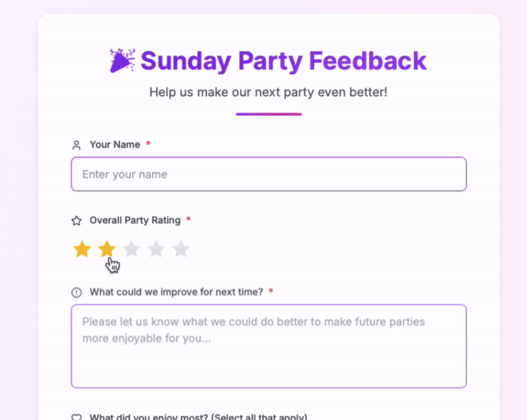Click the purple-pink gradient divider line

click(269, 114)
